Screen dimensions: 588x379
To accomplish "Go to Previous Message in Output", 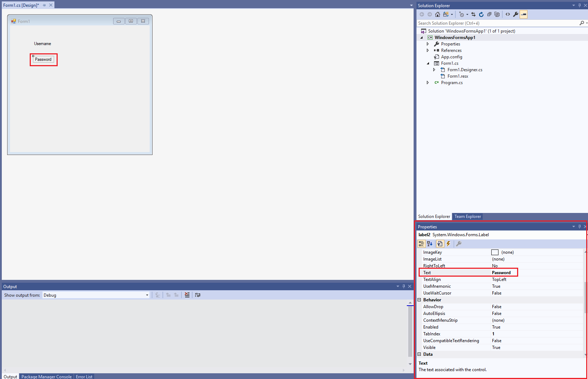I will coord(168,295).
